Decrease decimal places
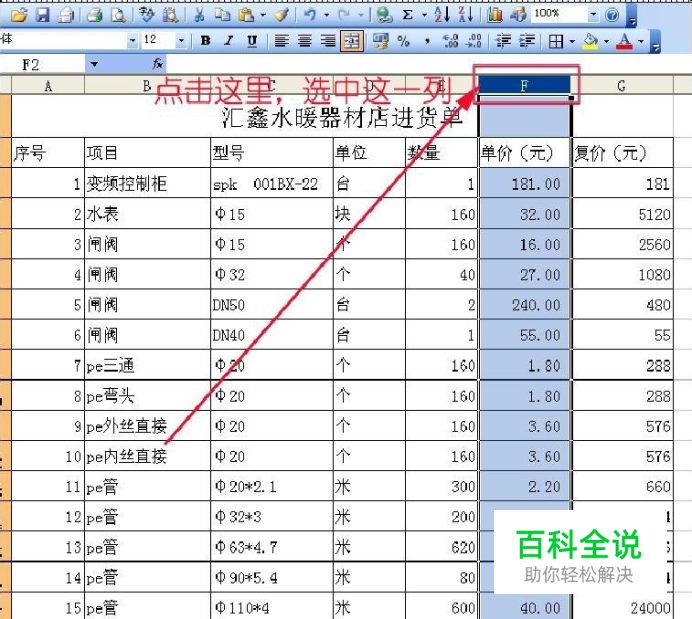This screenshot has width=692, height=619. pos(474,41)
